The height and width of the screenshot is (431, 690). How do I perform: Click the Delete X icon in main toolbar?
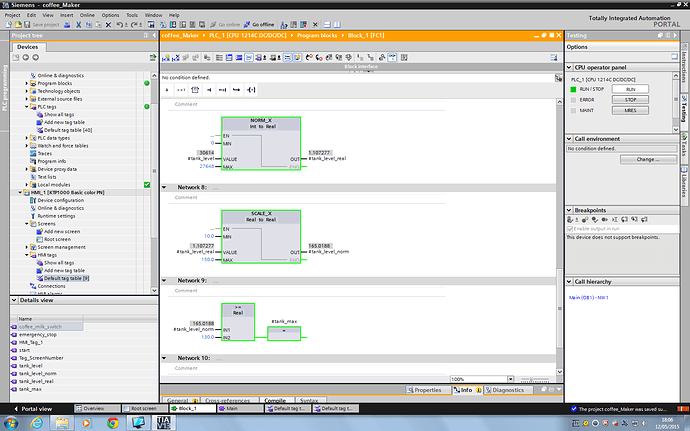coord(108,25)
